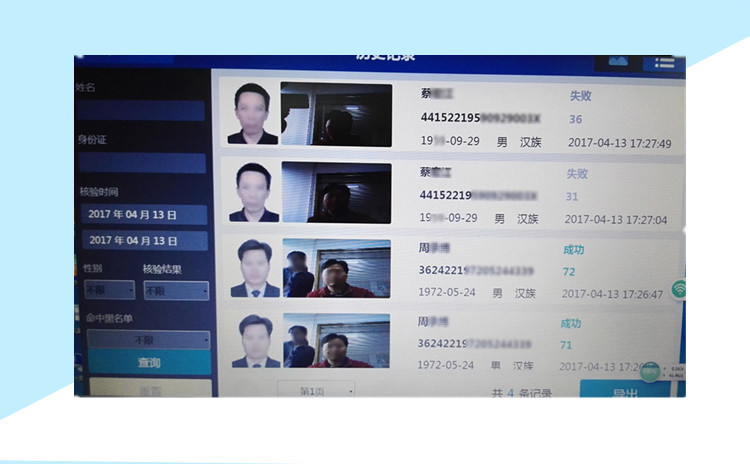Expand the 性别 gender dropdown

pos(110,290)
